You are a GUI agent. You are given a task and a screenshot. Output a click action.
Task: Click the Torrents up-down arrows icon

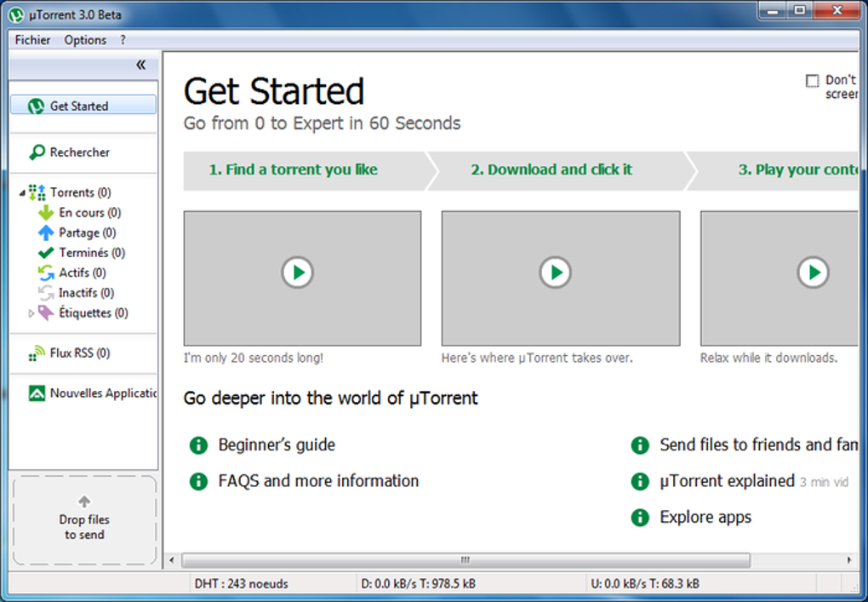[37, 192]
